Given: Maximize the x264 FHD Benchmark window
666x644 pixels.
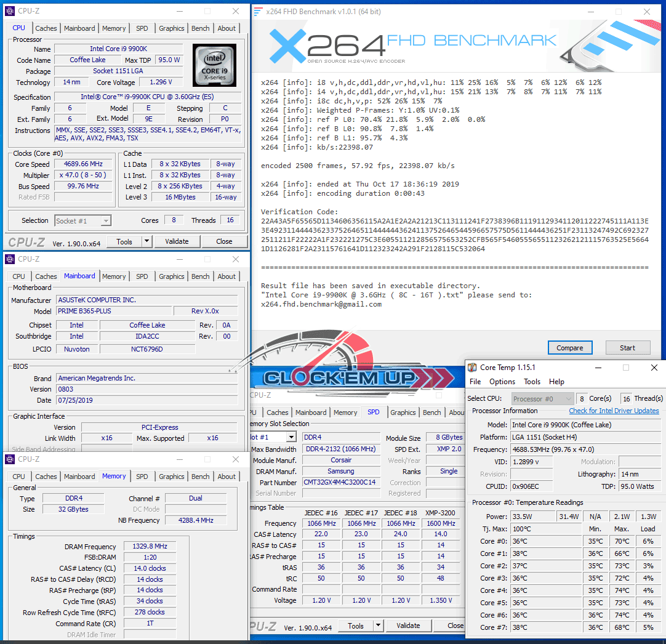Looking at the screenshot, I should pyautogui.click(x=619, y=12).
